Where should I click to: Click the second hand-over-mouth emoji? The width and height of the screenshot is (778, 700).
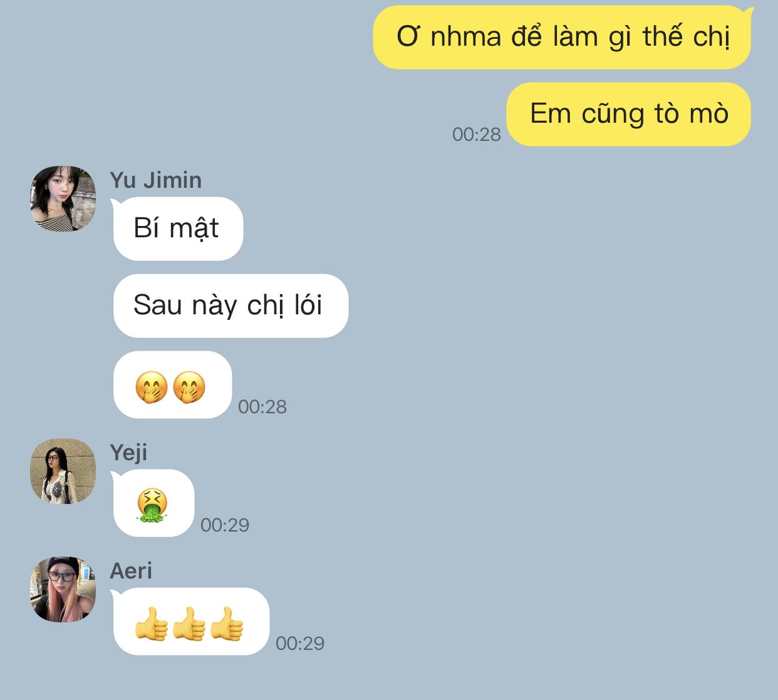[189, 387]
